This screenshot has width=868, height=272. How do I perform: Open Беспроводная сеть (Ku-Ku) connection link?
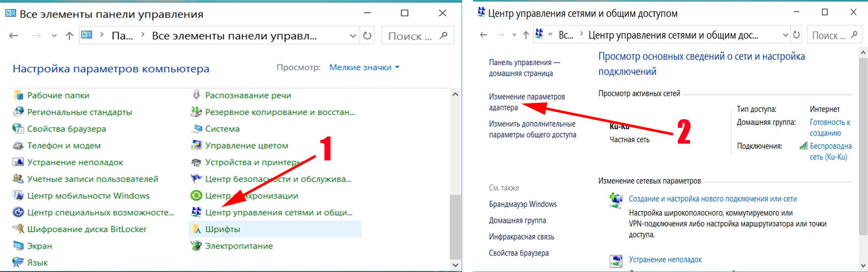pyautogui.click(x=830, y=151)
